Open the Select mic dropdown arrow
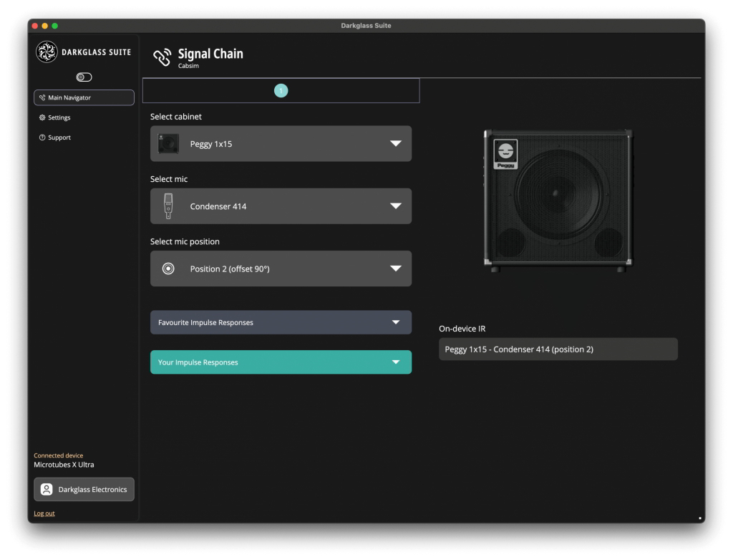The width and height of the screenshot is (733, 560). coord(396,206)
